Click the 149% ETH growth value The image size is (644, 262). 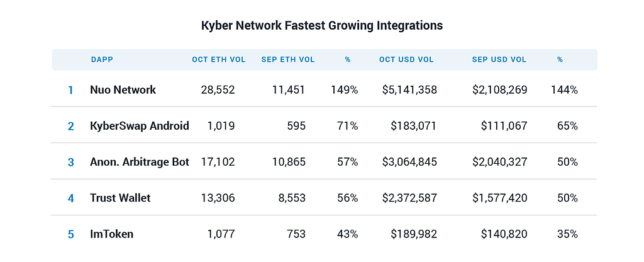pos(345,89)
